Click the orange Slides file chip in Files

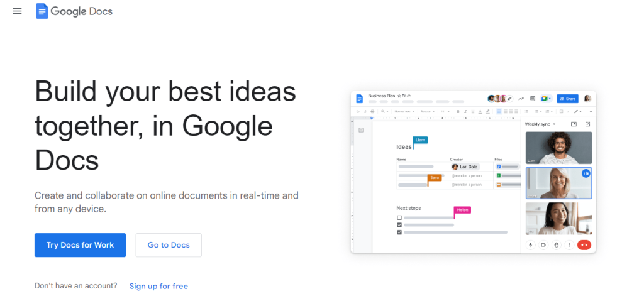click(508, 185)
